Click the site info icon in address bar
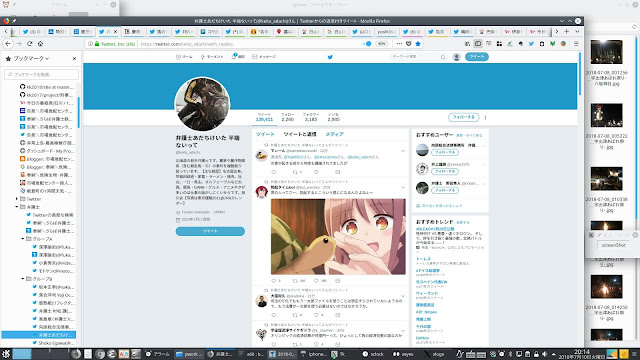Viewport: 640px width, 360px height. (90, 44)
